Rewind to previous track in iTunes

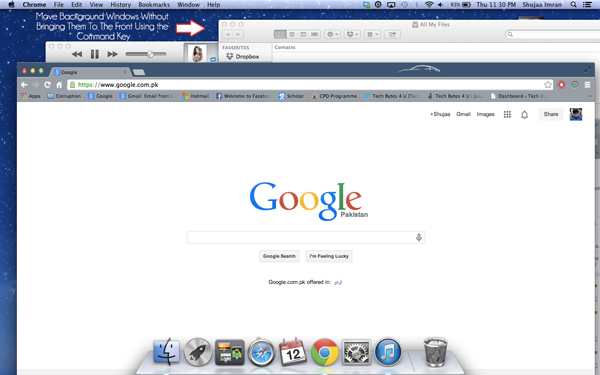pos(77,54)
